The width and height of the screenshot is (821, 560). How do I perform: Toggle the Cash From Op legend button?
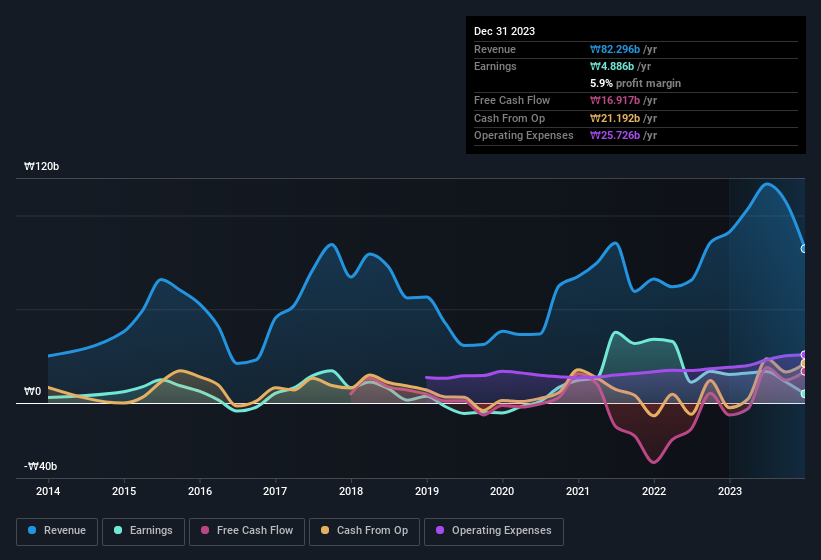click(x=364, y=531)
